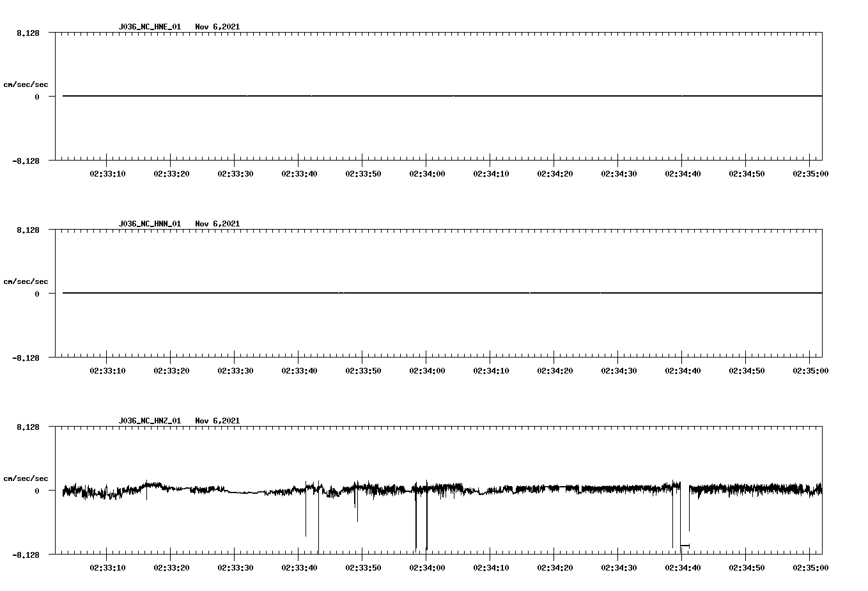Click time label 02:34:20 under HNE plot
The width and height of the screenshot is (868, 591).
pyautogui.click(x=555, y=173)
